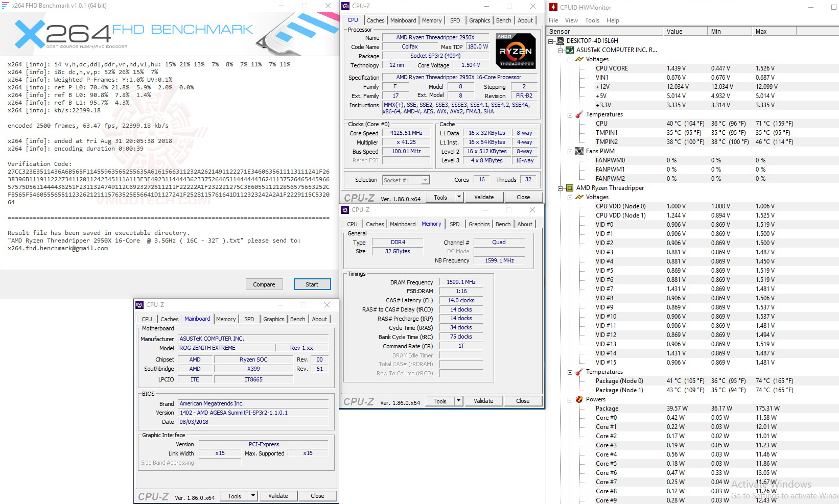Image resolution: width=839 pixels, height=504 pixels.
Task: Click the title icon of the CPU-Z window showing the Memory tab
Action: [345, 210]
